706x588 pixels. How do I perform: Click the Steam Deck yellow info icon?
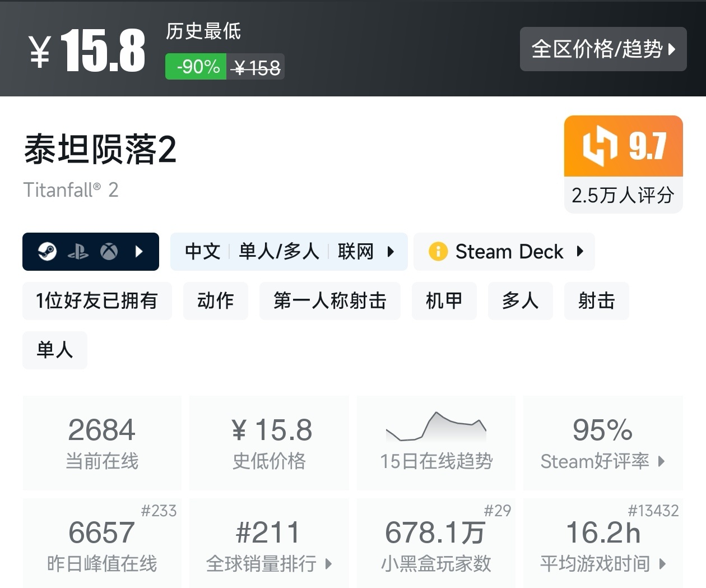point(438,252)
